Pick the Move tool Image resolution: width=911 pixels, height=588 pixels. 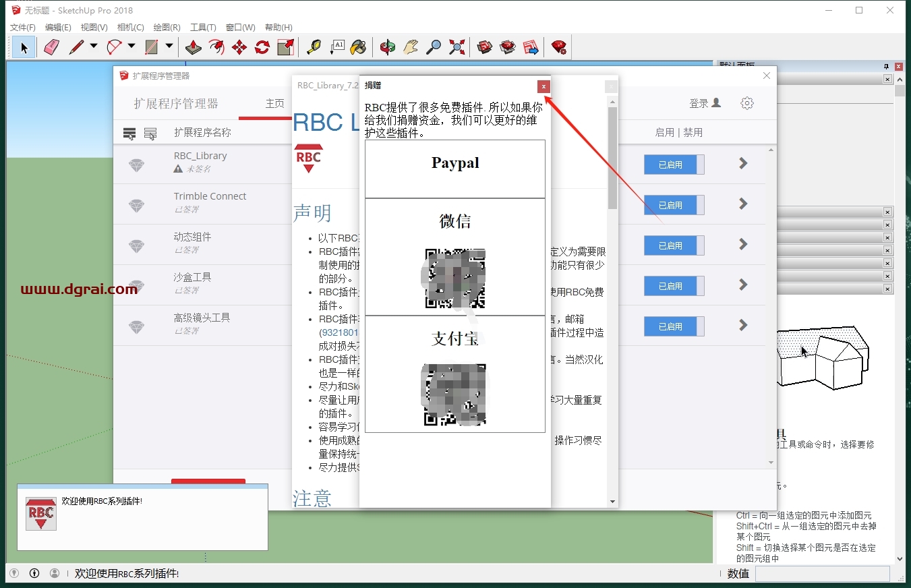click(239, 47)
